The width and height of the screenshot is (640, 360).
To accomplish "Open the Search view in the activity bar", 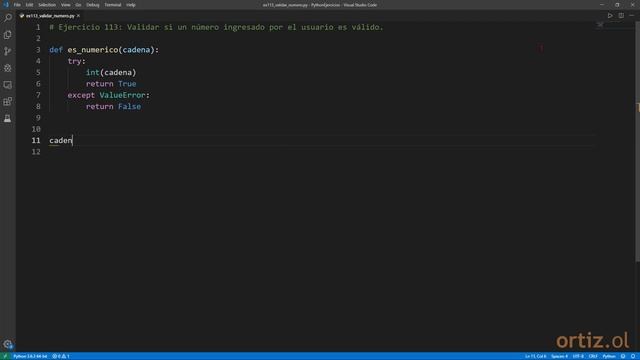I will 8,18.
